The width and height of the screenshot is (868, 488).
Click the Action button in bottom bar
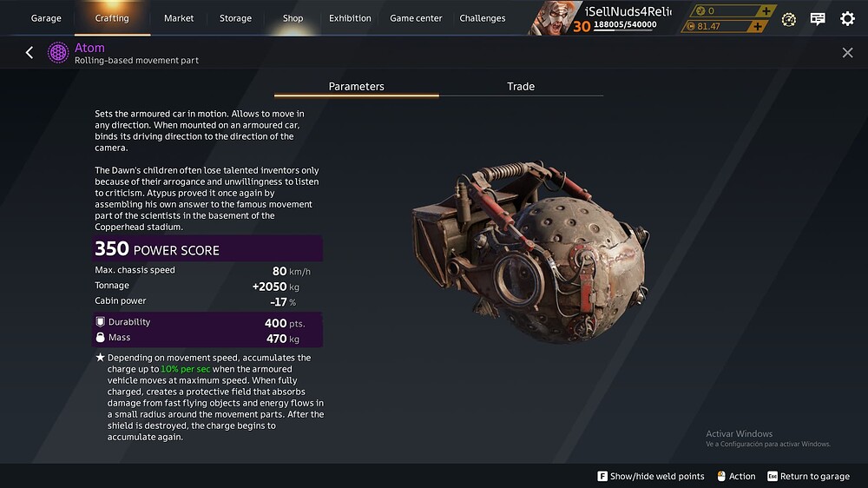click(736, 477)
